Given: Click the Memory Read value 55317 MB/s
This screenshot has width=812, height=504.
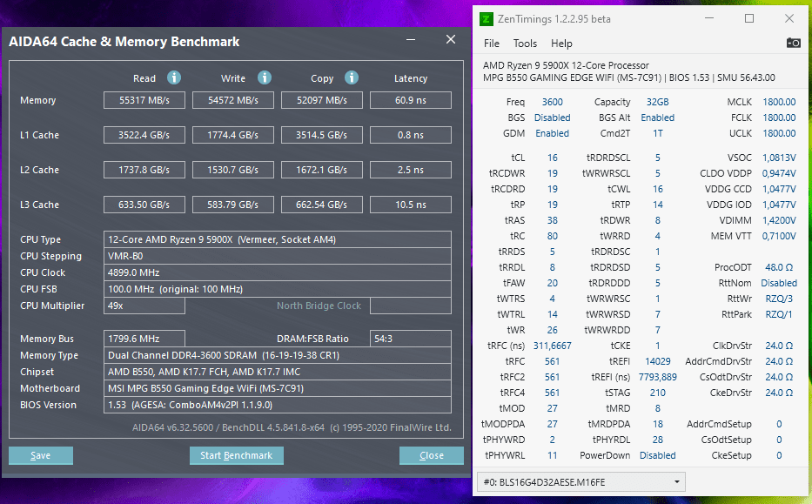Looking at the screenshot, I should (x=144, y=100).
